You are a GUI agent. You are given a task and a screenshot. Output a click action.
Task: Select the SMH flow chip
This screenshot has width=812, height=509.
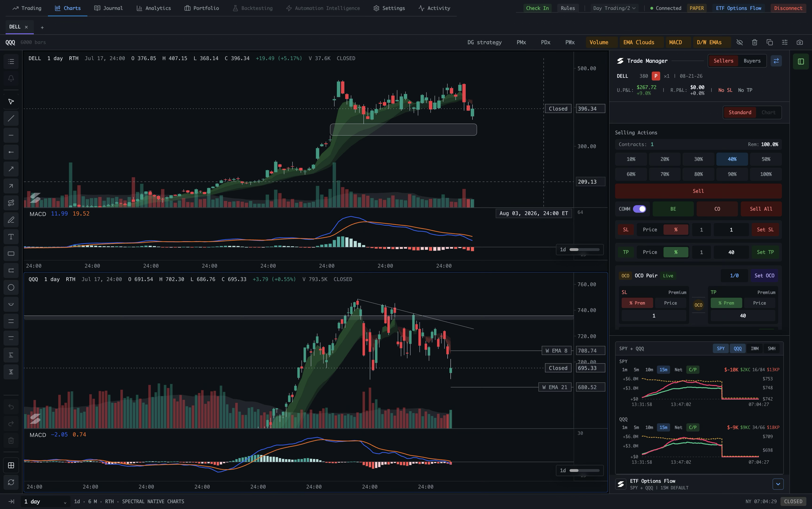771,349
